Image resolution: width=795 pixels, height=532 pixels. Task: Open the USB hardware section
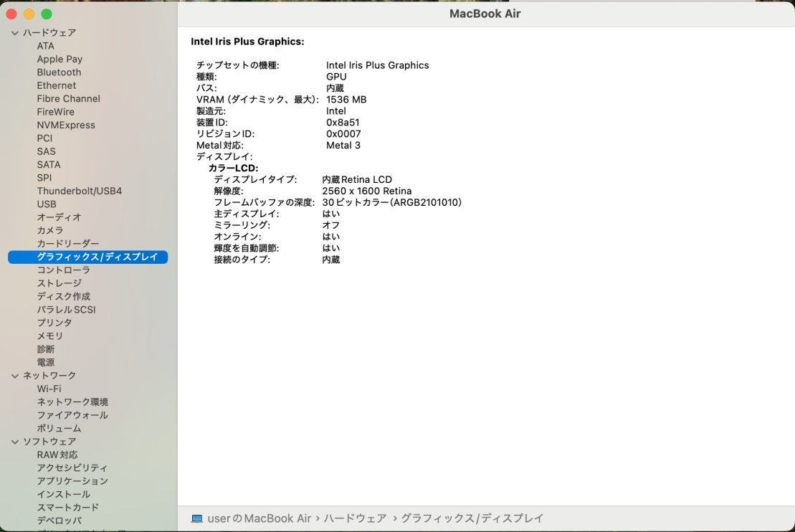tap(47, 204)
